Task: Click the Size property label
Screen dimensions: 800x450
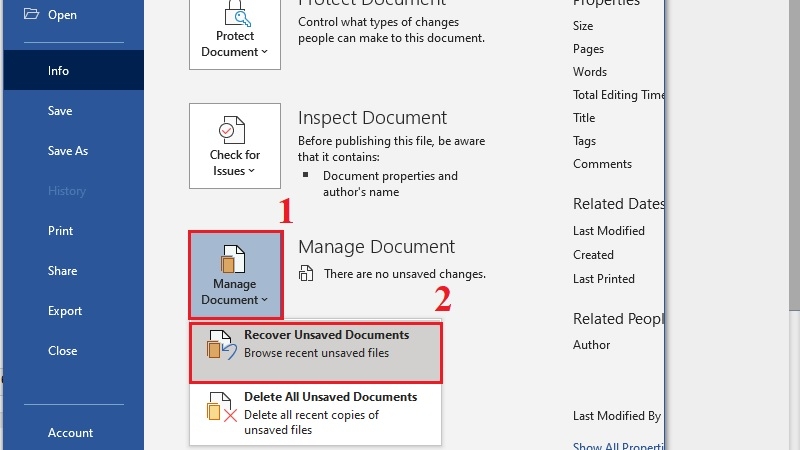Action: point(583,26)
